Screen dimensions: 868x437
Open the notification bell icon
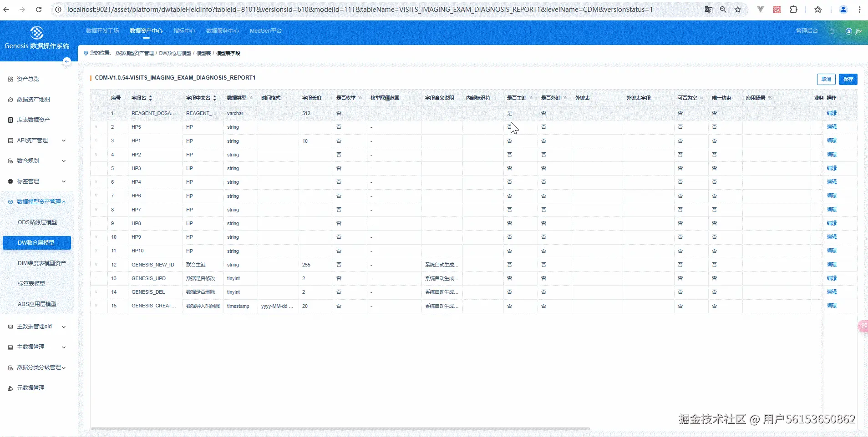[x=832, y=31]
